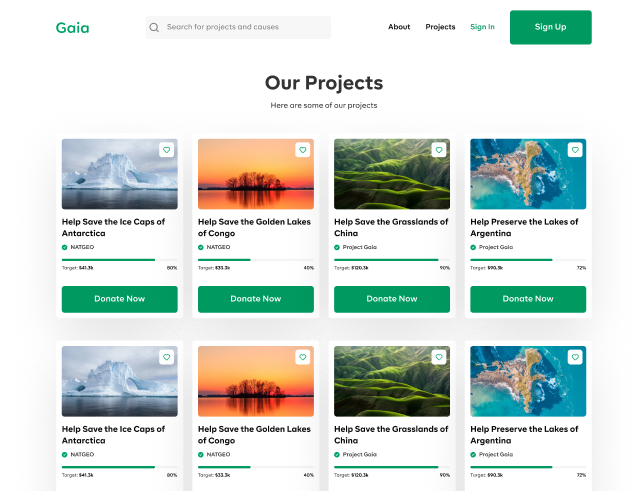Viewport: 639px width, 491px height.
Task: Donate Now to top-row Ice Caps of Antarctica
Action: 119,299
